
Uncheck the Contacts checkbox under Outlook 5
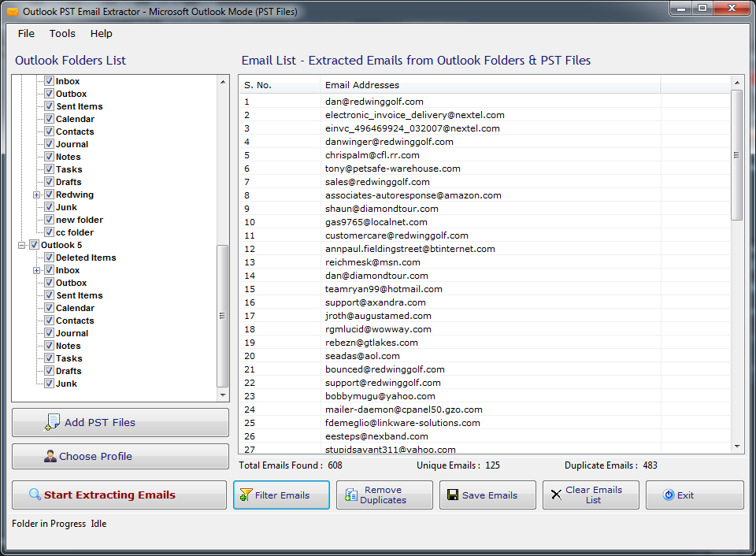click(49, 321)
